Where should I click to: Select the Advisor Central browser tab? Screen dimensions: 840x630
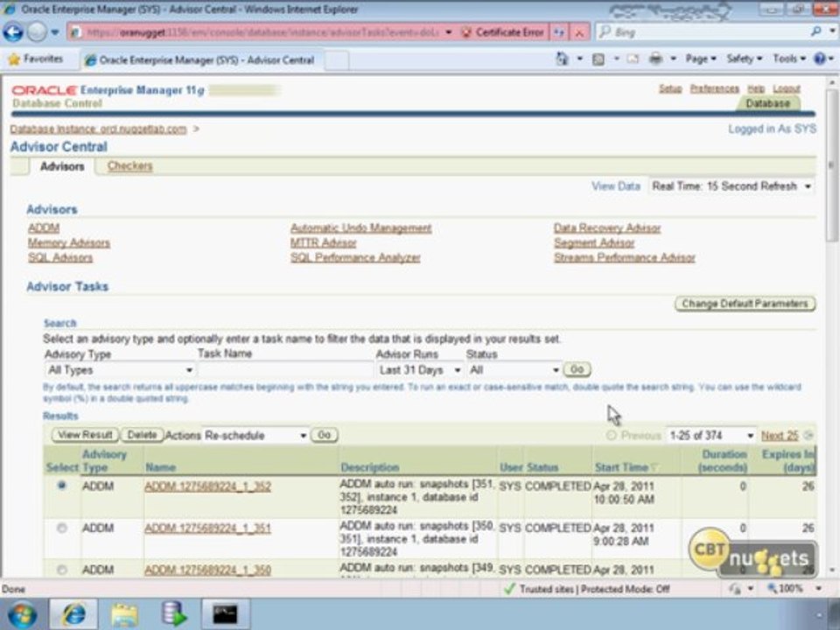(201, 60)
